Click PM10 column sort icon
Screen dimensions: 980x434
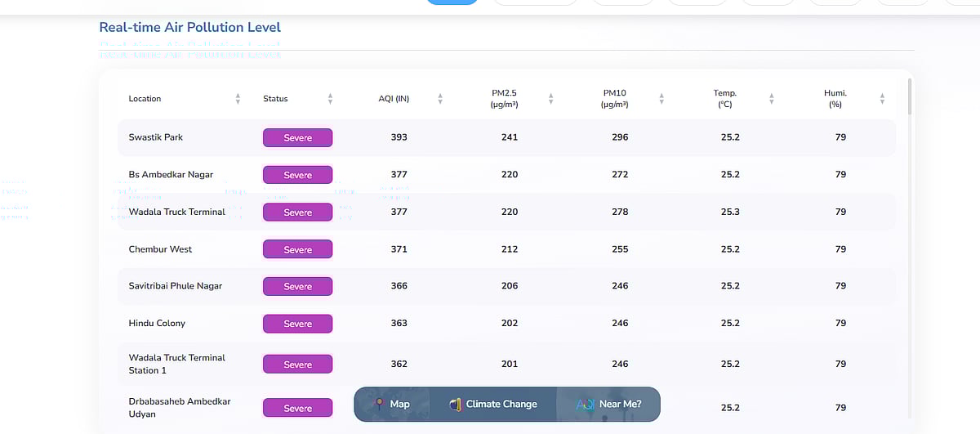[661, 99]
